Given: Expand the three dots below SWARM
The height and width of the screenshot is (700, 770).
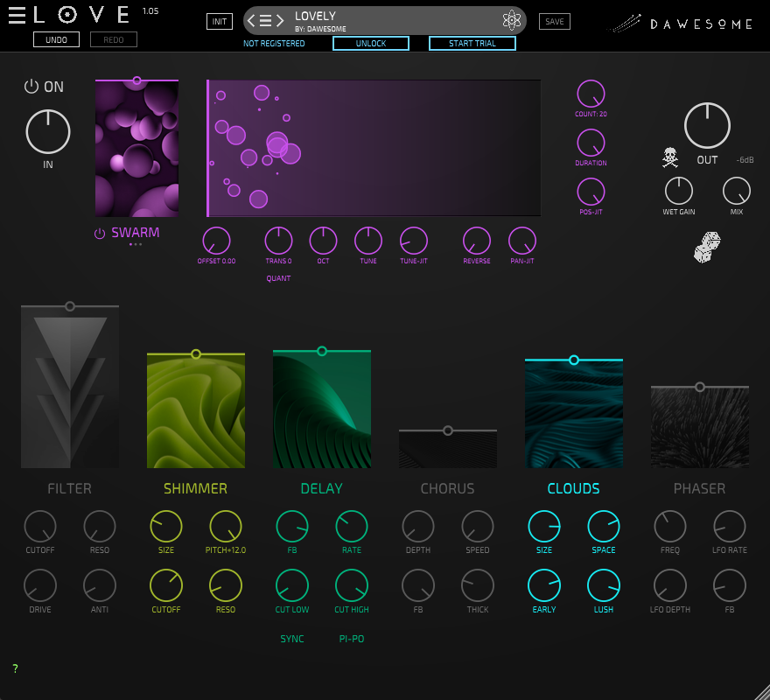Looking at the screenshot, I should (136, 245).
